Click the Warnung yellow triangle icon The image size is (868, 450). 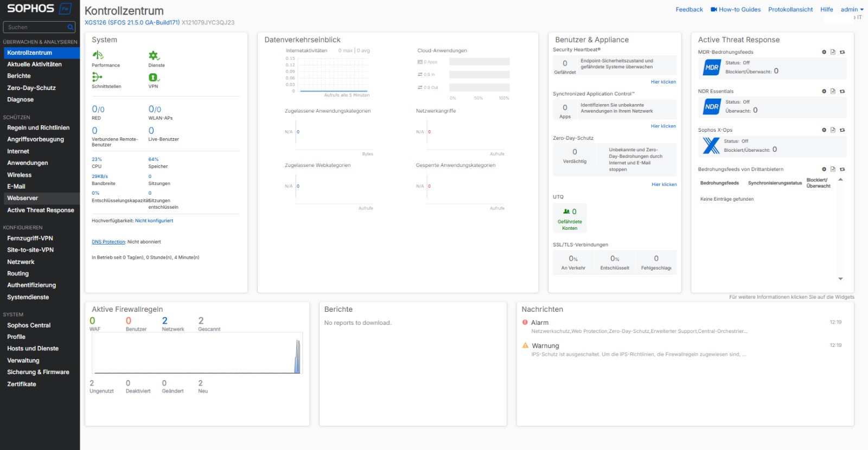pos(525,345)
